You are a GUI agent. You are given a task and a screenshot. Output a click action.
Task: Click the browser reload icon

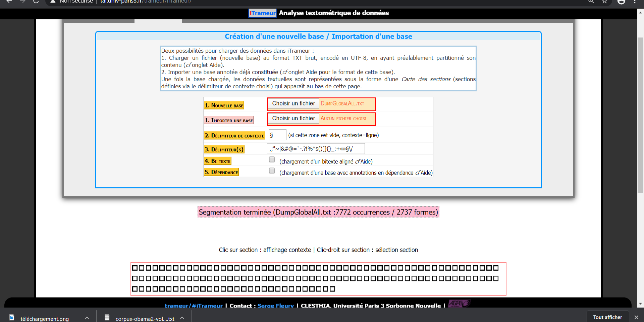(x=36, y=1)
